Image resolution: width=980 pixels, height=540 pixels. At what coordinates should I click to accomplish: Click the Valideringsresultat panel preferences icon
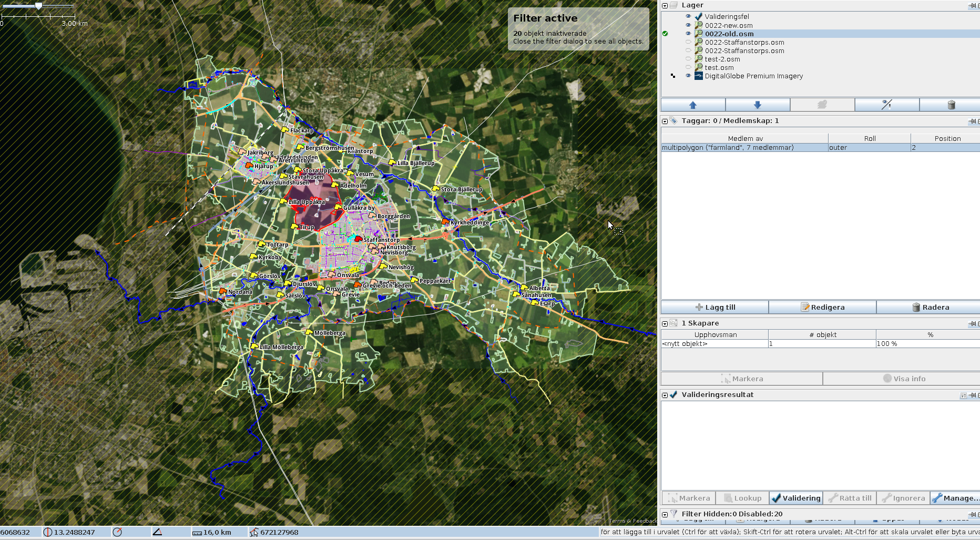tap(963, 395)
